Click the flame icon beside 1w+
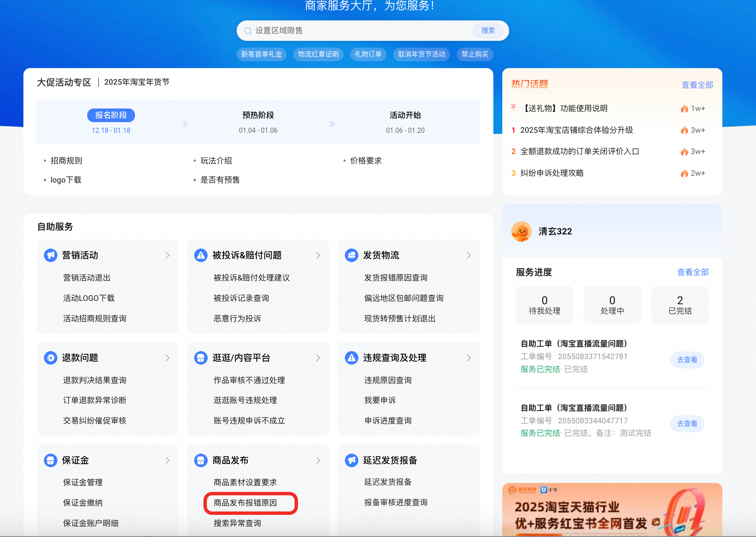 (x=684, y=109)
